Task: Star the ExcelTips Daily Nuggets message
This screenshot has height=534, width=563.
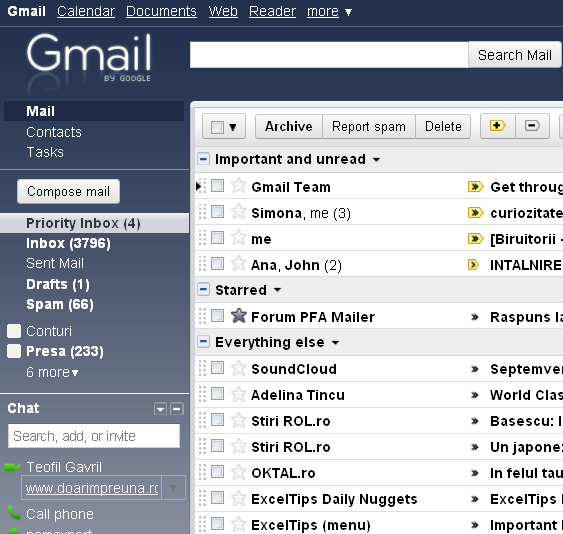Action: point(238,498)
